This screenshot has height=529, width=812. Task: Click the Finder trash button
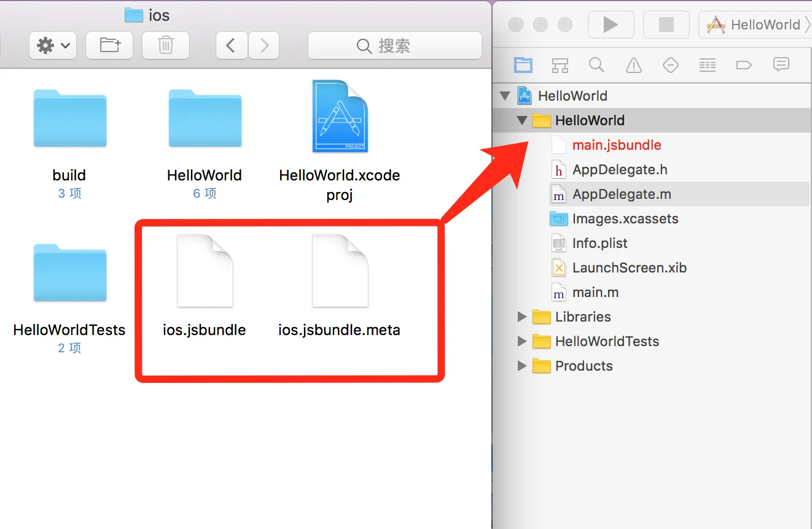click(166, 45)
